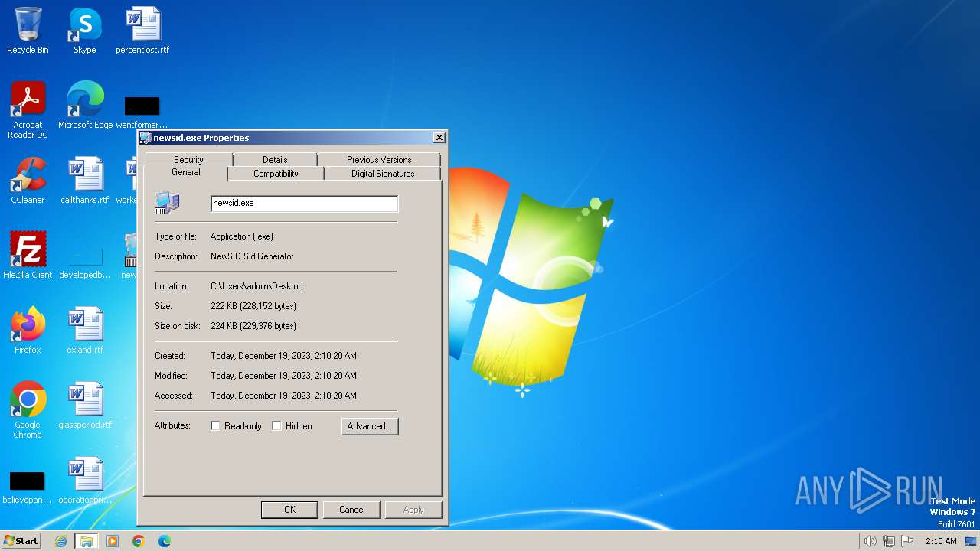Image resolution: width=980 pixels, height=551 pixels.
Task: Select exland.rtf desktop file
Action: tap(85, 330)
